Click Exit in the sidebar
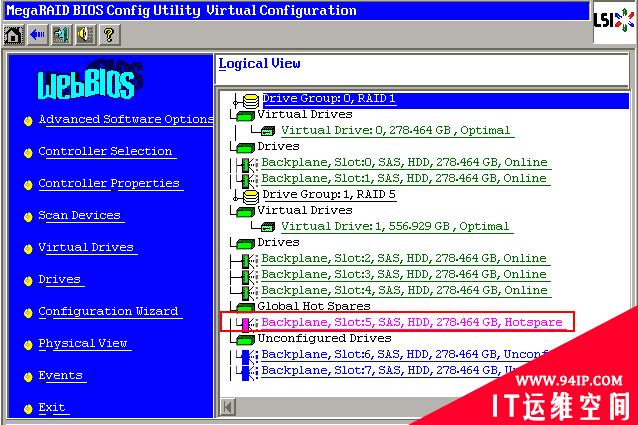 point(52,408)
